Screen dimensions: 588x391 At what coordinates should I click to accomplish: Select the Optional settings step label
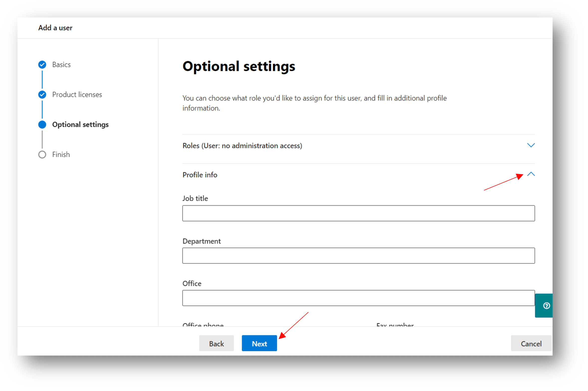tap(80, 124)
